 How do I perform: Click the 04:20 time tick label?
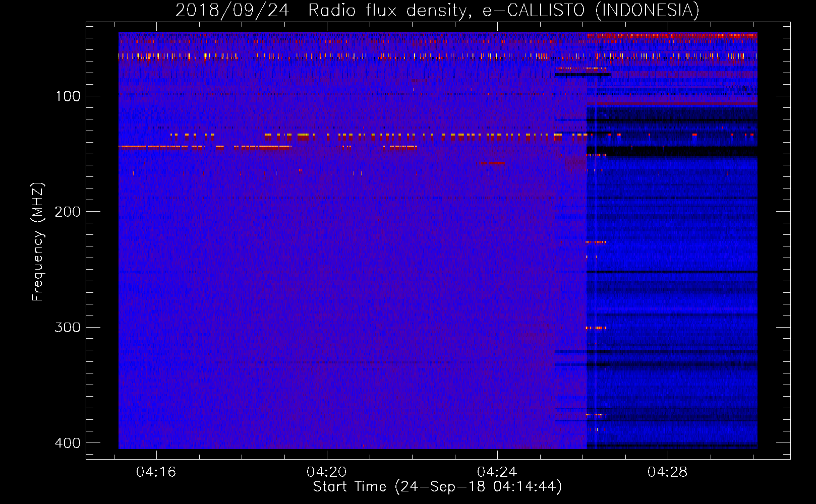tap(327, 472)
